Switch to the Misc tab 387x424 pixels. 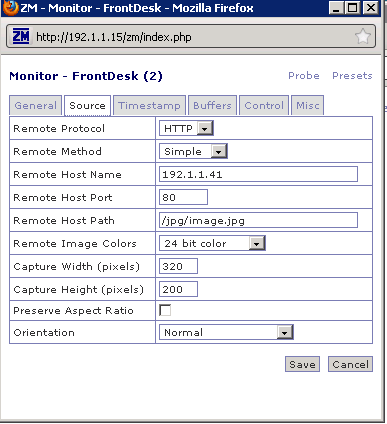pos(308,106)
